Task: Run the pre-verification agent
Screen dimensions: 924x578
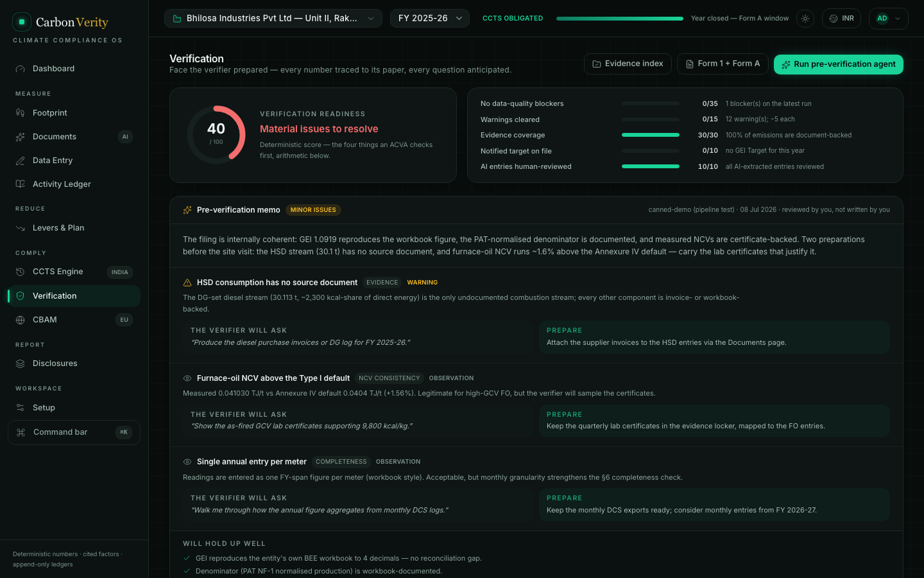Action: [839, 64]
